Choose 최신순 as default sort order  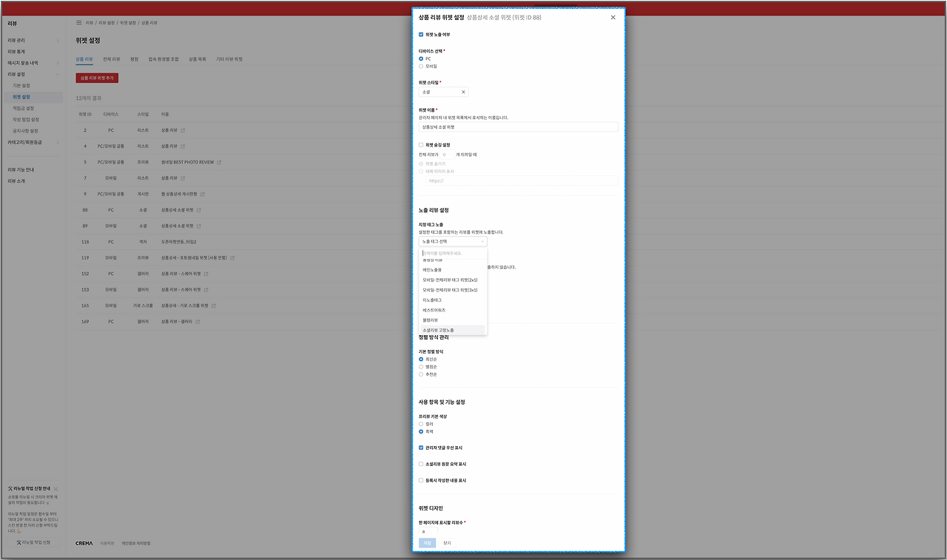pos(421,360)
